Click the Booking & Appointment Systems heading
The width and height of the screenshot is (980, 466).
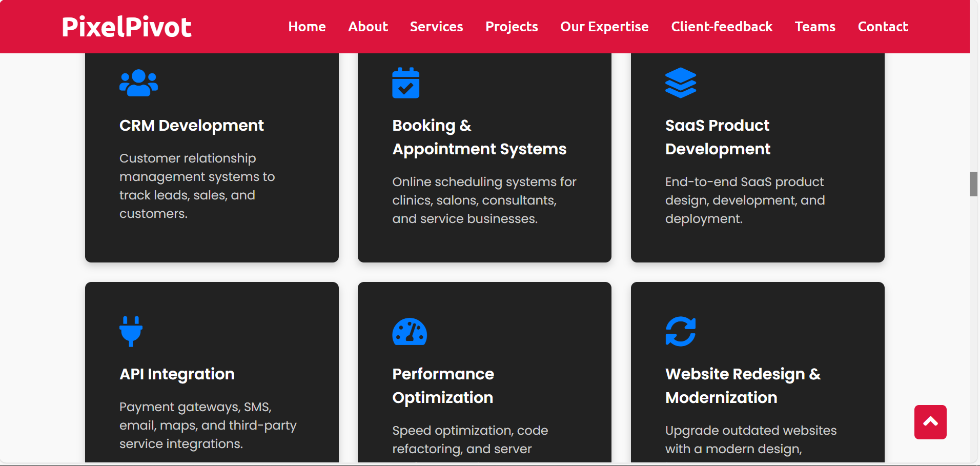(x=479, y=137)
